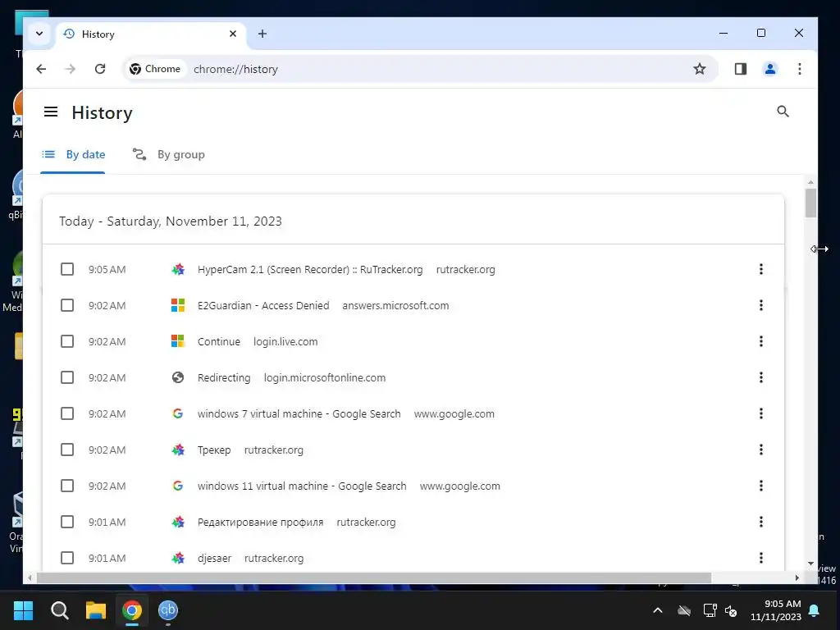Open the Redirecting login.microsoftonline.com link
This screenshot has height=630, width=840.
[224, 377]
